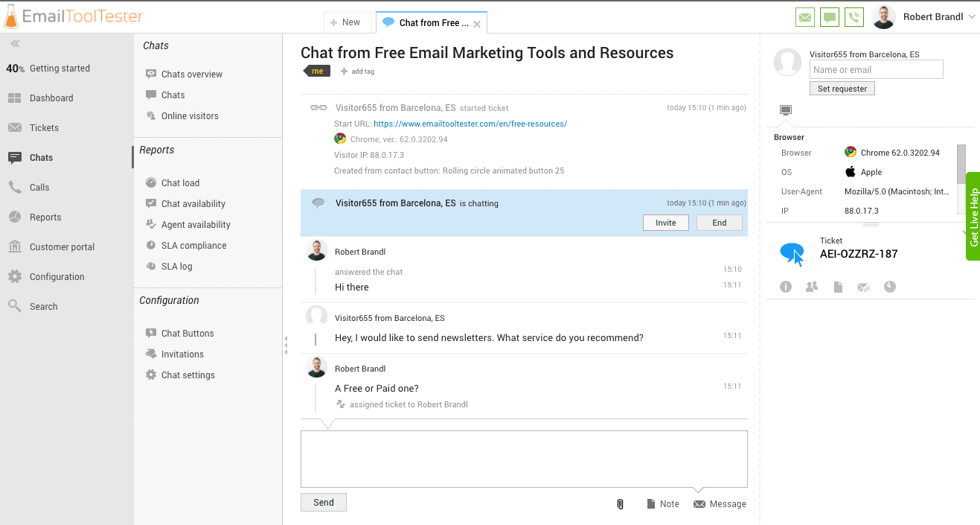Open the Agent availability report
Viewport: 980px width, 525px height.
tap(196, 225)
